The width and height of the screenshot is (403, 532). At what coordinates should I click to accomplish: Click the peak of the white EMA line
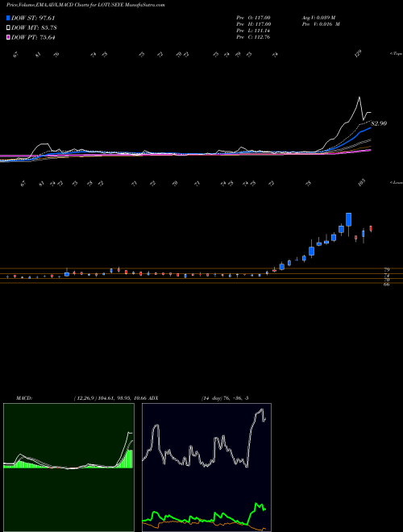point(359,98)
